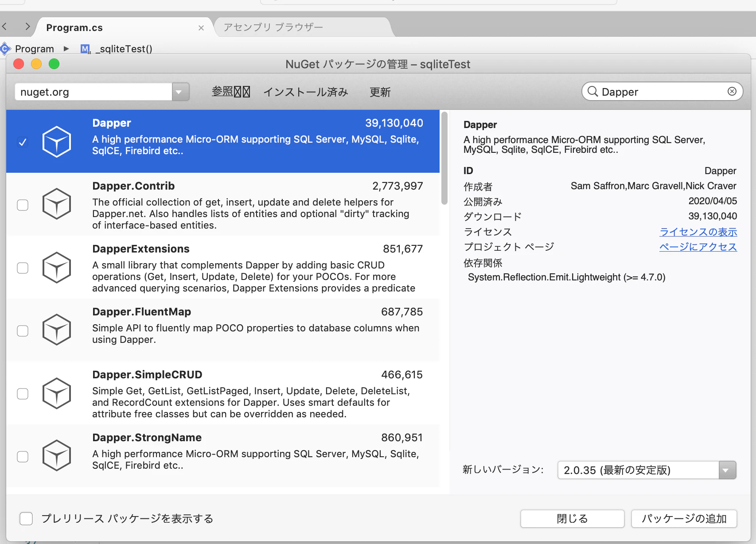Screen dimensions: 756x544
Task: Click the Dapper package cube icon
Action: click(57, 142)
